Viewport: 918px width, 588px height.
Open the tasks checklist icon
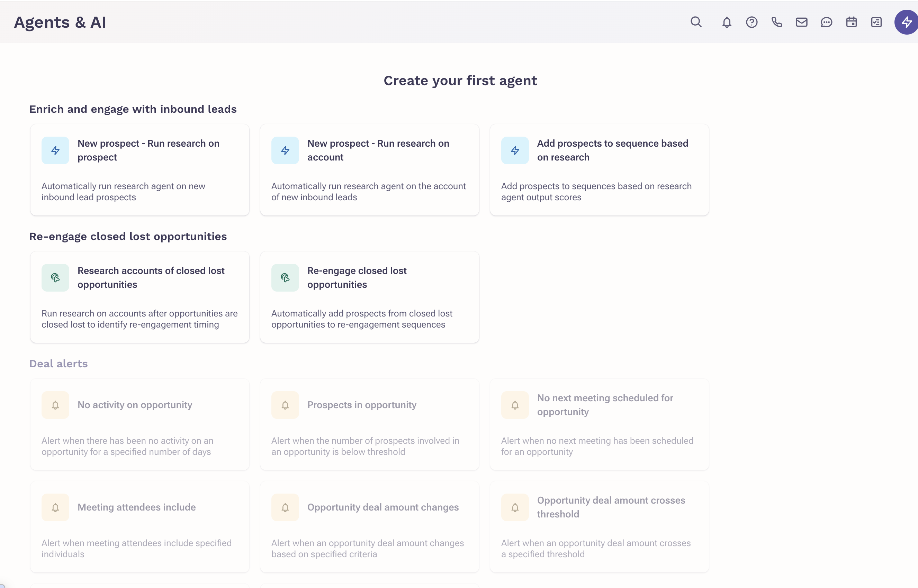click(876, 22)
